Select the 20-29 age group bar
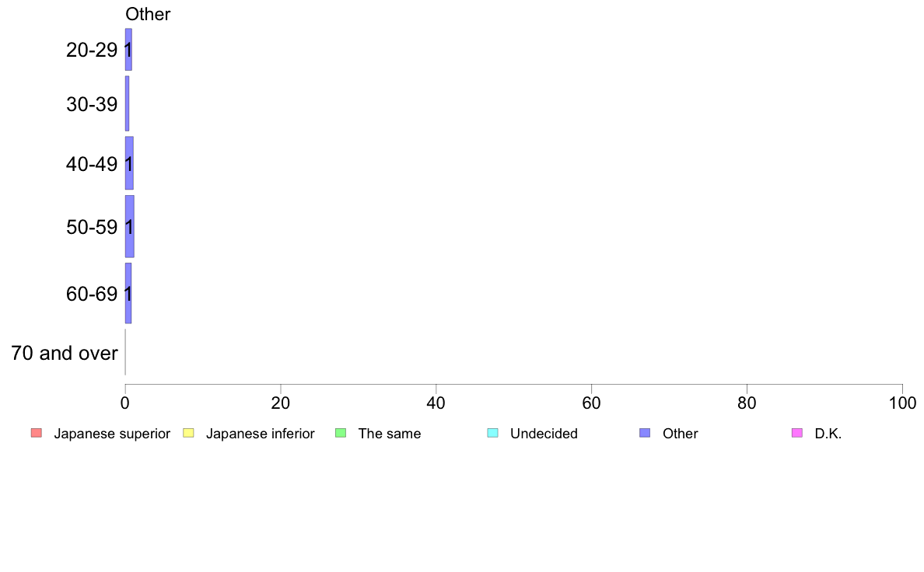Image resolution: width=924 pixels, height=572 pixels. 128,50
